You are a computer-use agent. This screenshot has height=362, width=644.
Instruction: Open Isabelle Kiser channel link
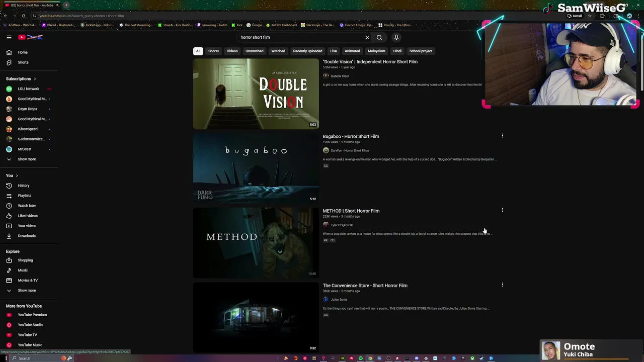(x=340, y=76)
